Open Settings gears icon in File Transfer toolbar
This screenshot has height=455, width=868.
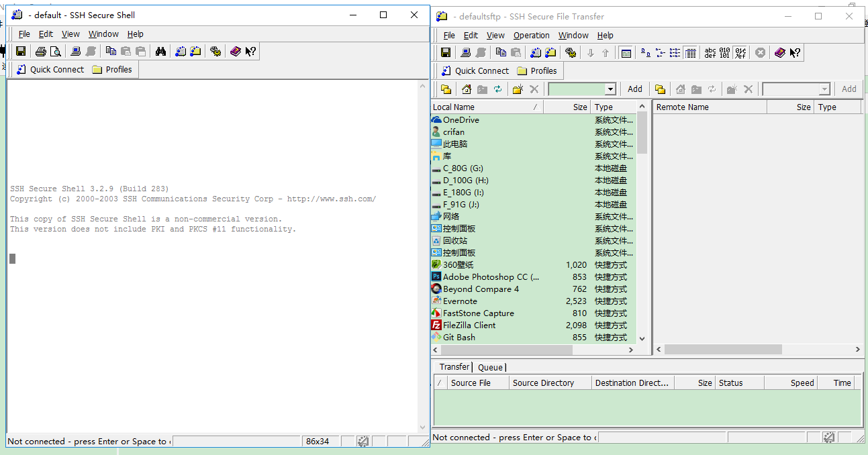coord(571,52)
